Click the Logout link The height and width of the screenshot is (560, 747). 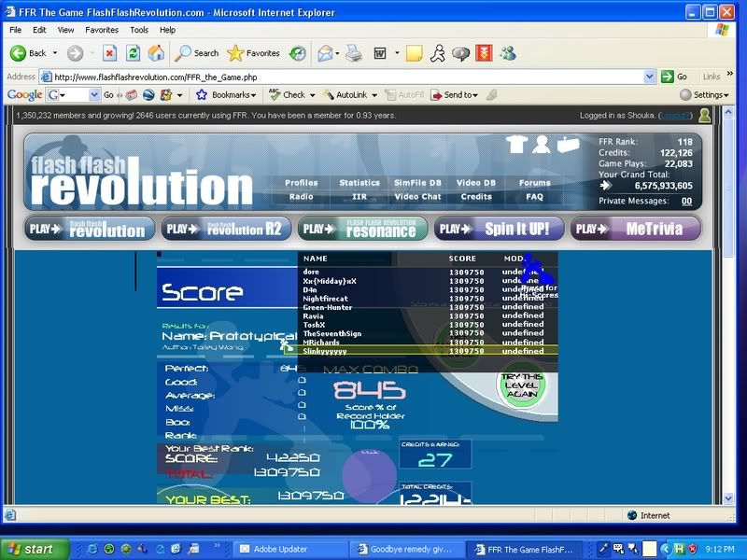[x=674, y=116]
